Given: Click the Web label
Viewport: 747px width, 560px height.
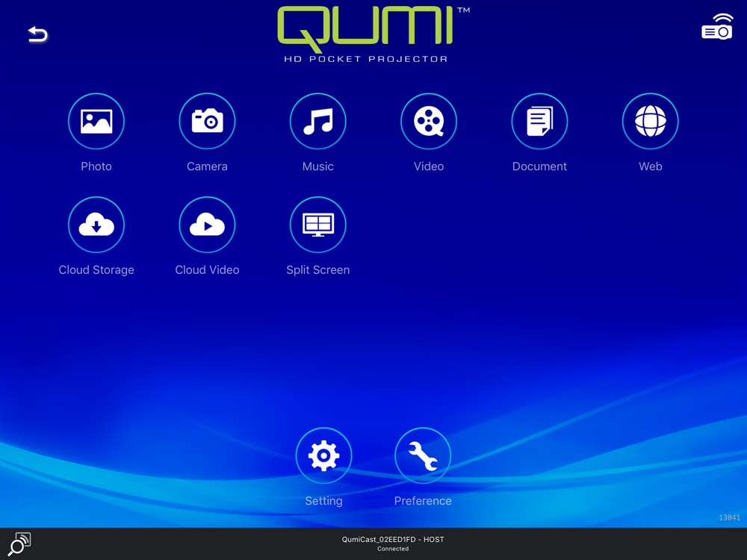Looking at the screenshot, I should 651,167.
